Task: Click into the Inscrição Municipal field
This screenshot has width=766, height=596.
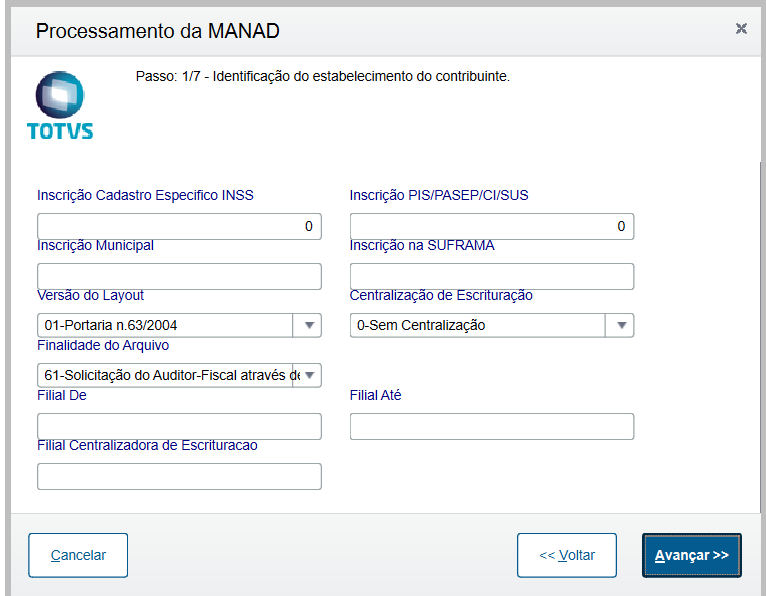Action: click(x=179, y=277)
